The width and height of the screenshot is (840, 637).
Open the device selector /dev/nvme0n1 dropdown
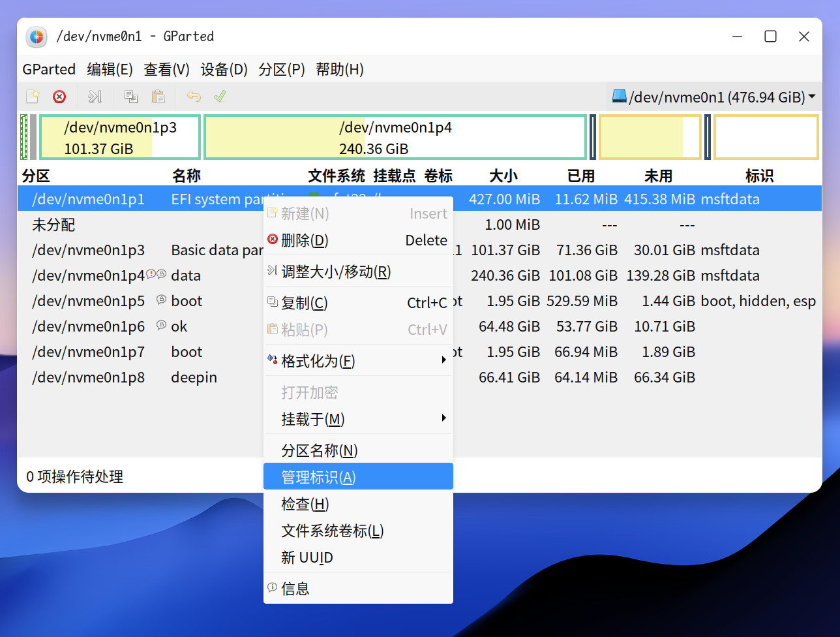point(713,97)
